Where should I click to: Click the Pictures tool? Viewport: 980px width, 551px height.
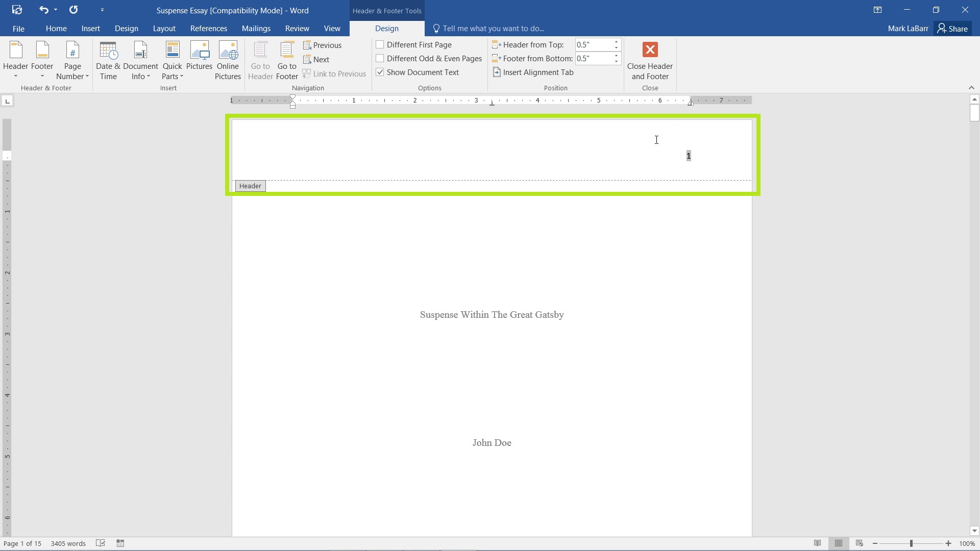199,59
